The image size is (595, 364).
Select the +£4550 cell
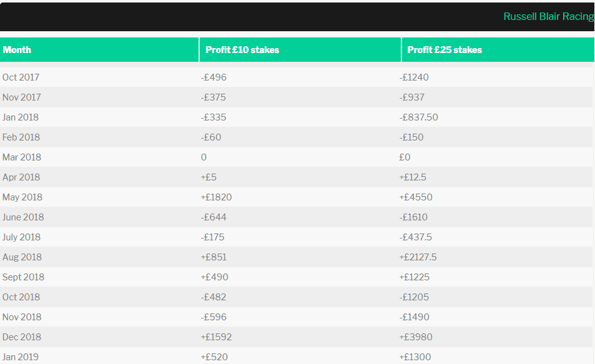pos(416,197)
